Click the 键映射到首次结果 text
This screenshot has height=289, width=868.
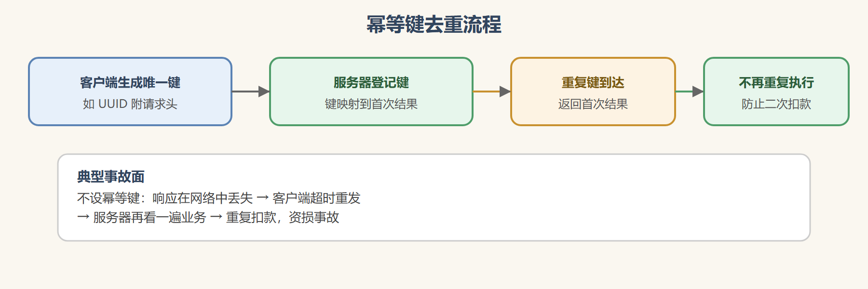(371, 104)
